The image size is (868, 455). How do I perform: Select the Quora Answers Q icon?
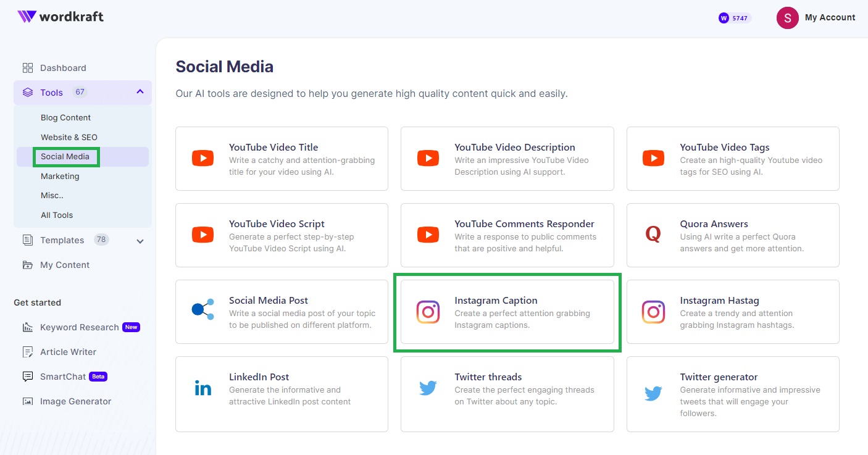click(653, 235)
